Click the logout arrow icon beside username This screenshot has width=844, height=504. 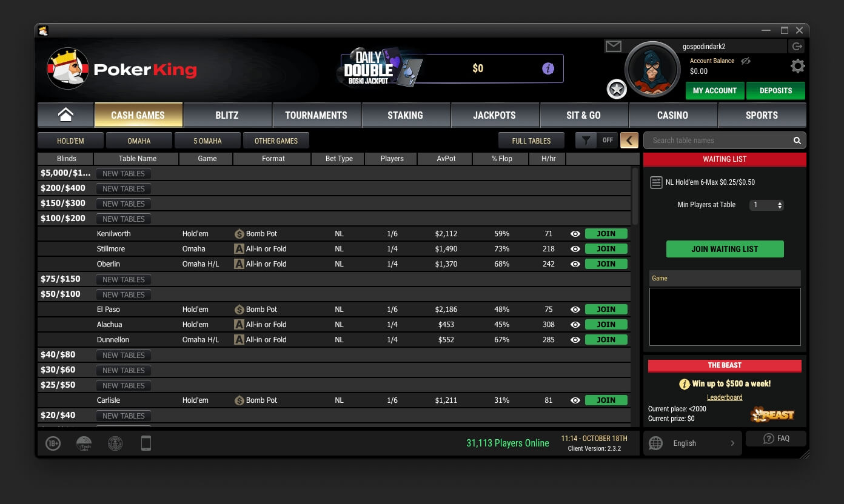[x=797, y=46]
